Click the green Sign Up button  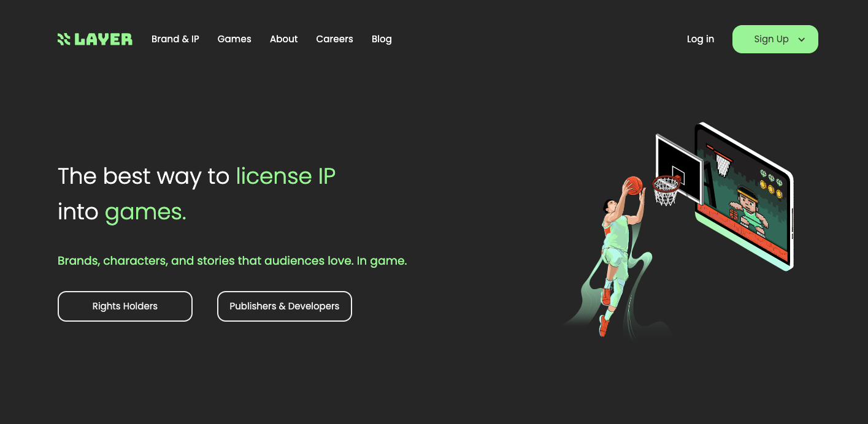pos(772,39)
